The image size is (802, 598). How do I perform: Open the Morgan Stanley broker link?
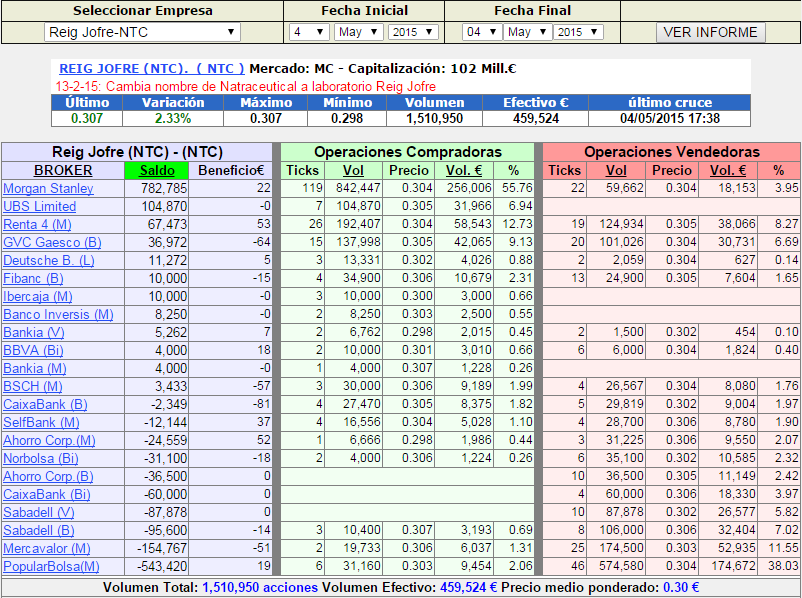[48, 188]
